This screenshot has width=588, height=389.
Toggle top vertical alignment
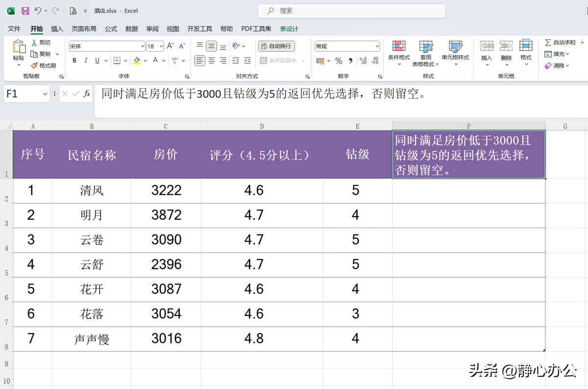[x=199, y=46]
